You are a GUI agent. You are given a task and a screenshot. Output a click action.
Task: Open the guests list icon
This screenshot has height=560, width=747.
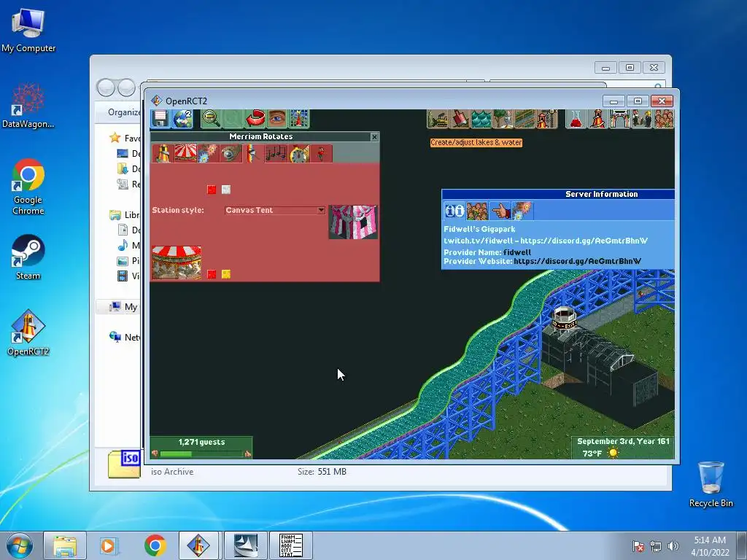click(x=663, y=119)
